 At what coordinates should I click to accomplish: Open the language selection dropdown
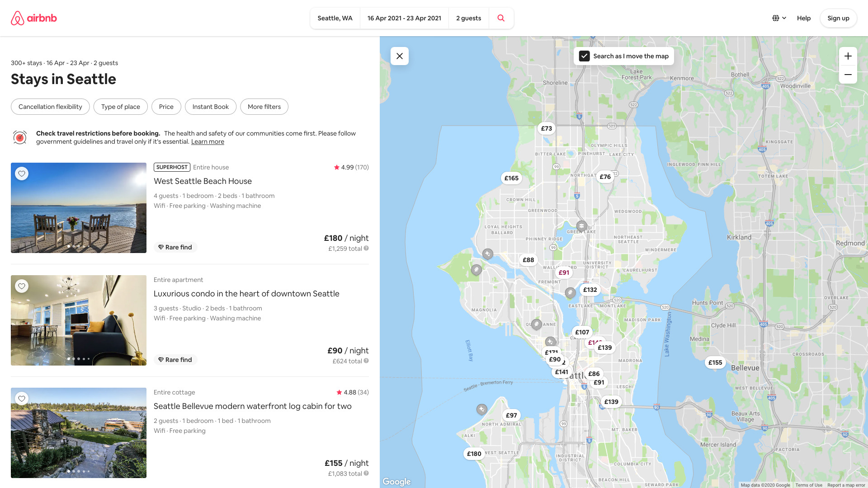point(778,18)
